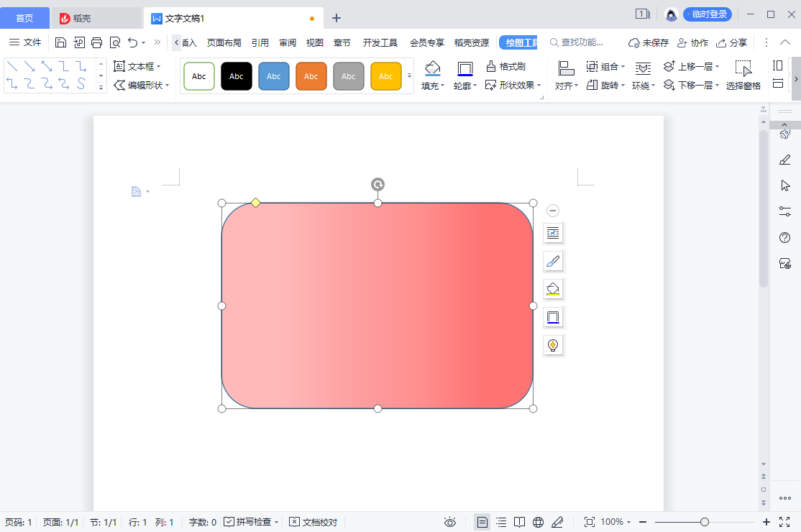
Task: Apply the black Abc shape style
Action: coord(236,76)
